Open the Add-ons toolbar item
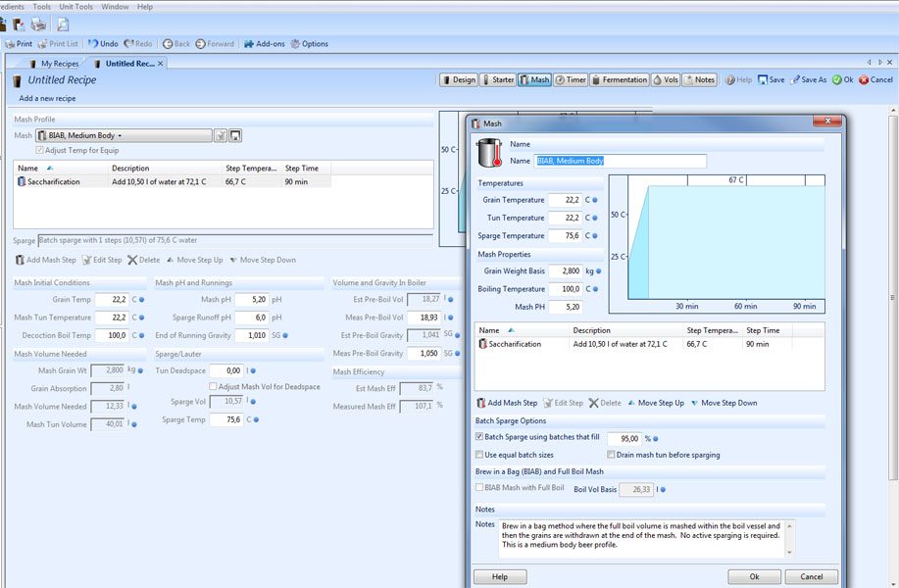The width and height of the screenshot is (899, 588). [x=264, y=44]
